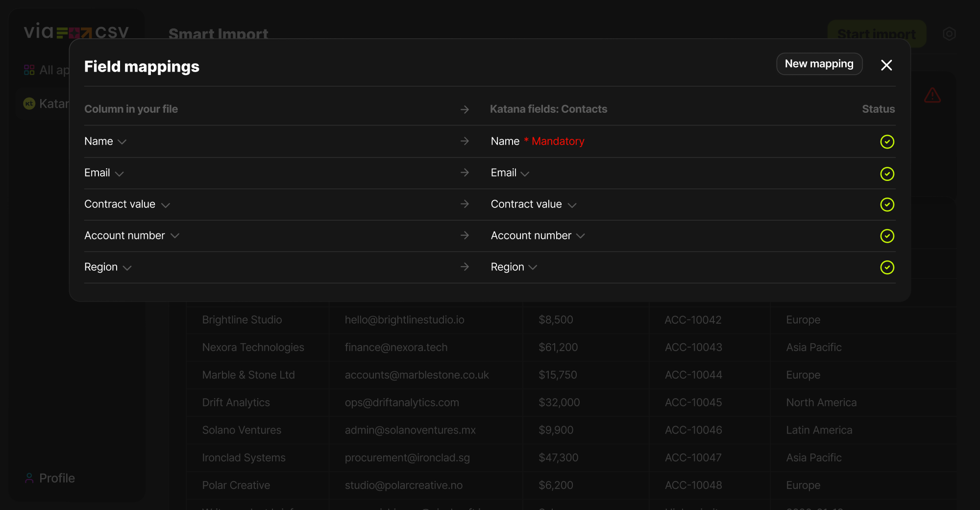Click the Column in your file header

click(131, 109)
